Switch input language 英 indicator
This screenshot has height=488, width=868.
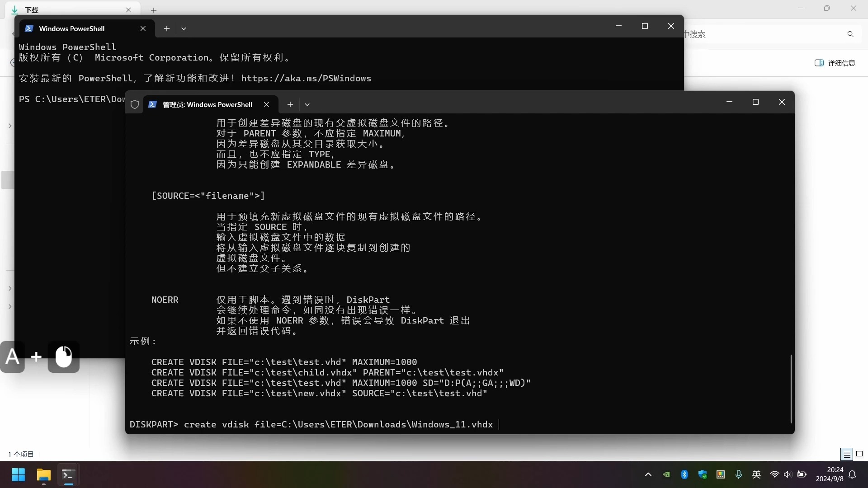756,474
